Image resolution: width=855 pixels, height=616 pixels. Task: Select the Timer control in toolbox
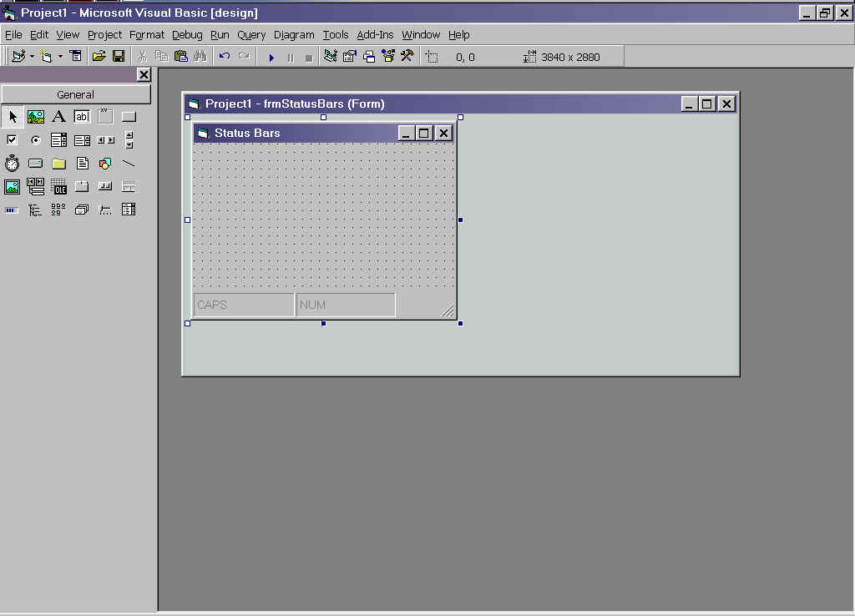12,164
